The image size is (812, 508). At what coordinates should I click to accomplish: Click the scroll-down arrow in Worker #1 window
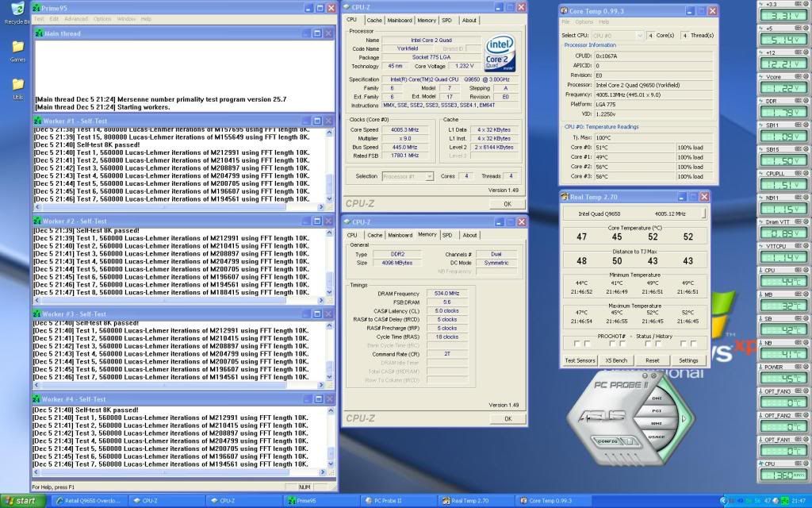coord(329,199)
